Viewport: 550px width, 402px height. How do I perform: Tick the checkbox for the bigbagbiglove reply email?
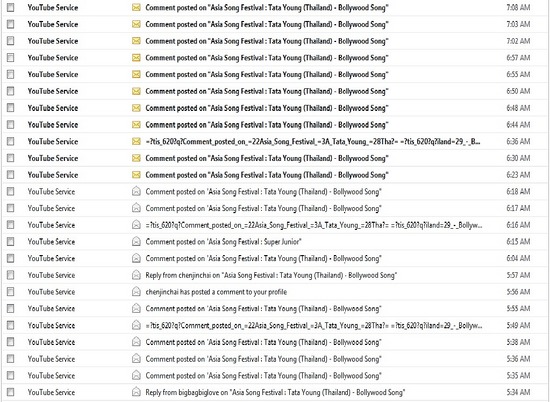click(x=11, y=392)
